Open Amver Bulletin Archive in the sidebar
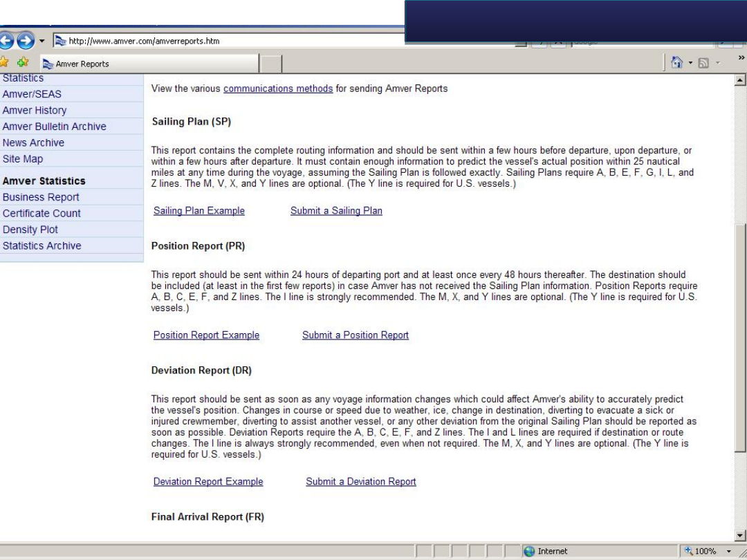This screenshot has width=747, height=560. pos(54,127)
